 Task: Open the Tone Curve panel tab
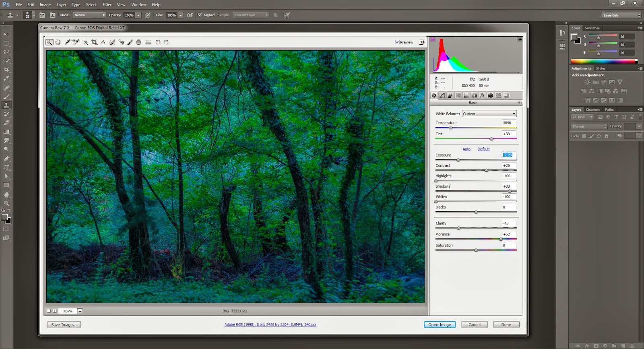click(442, 95)
